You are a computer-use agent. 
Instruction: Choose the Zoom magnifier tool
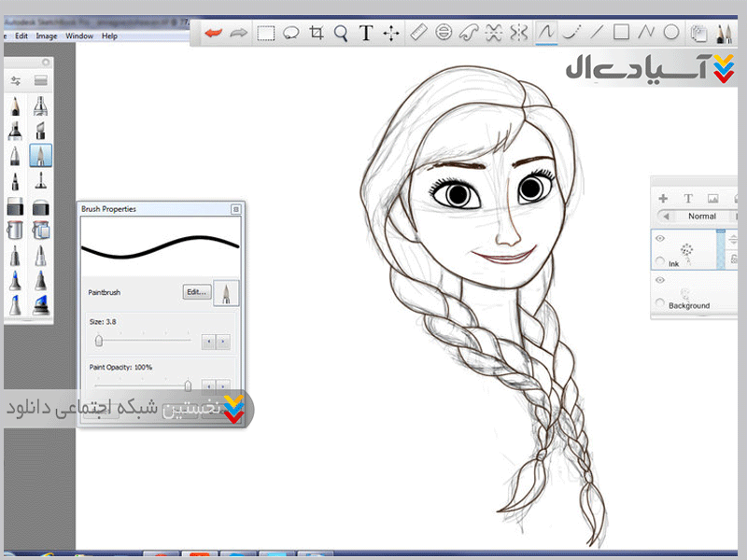[341, 33]
